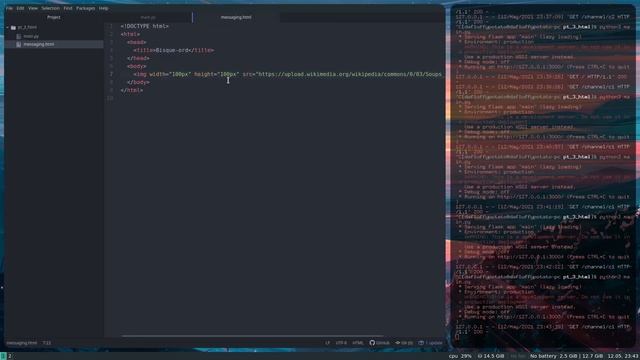Change UTF-8 encoding in status bar
Viewport: 640px width, 360px height.
point(341,343)
